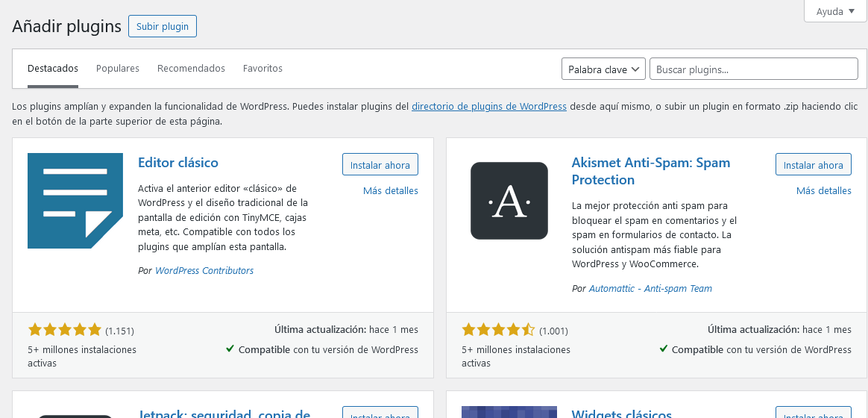The height and width of the screenshot is (418, 868).
Task: Click the Editor clásico plugin icon
Action: click(75, 201)
